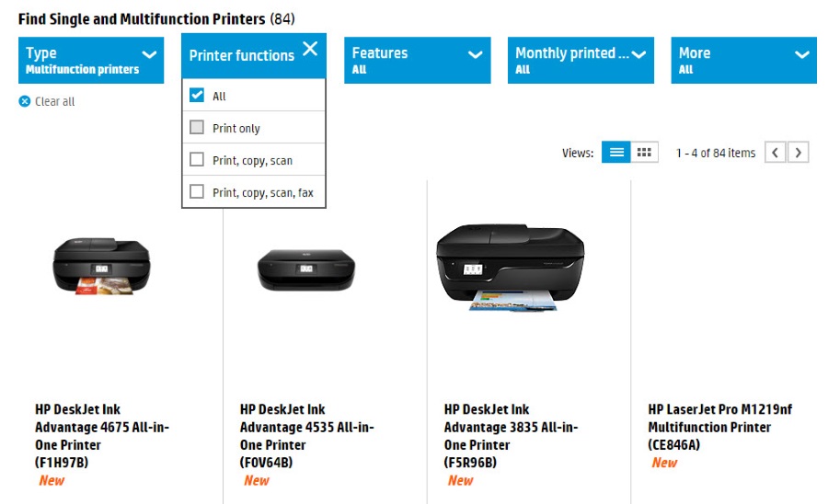Go to next page of results
The width and height of the screenshot is (828, 504).
pos(799,153)
